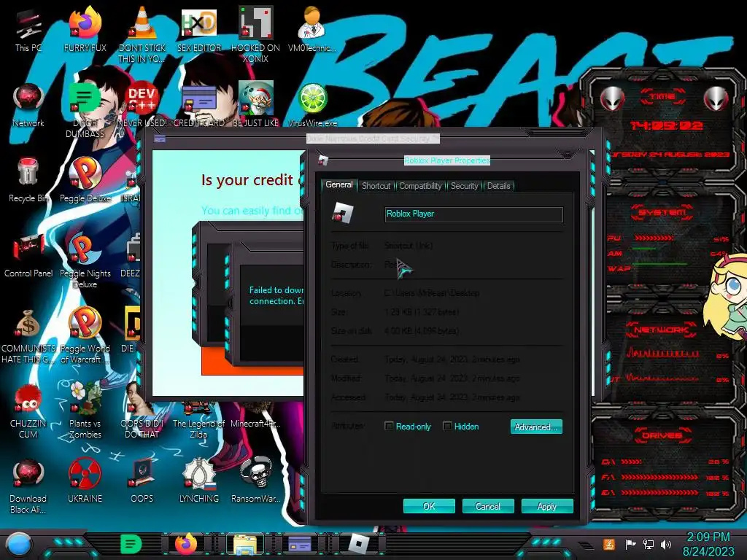Select the VLC cone desktop shortcut
Viewport: 747px width, 560px height.
coord(142,34)
